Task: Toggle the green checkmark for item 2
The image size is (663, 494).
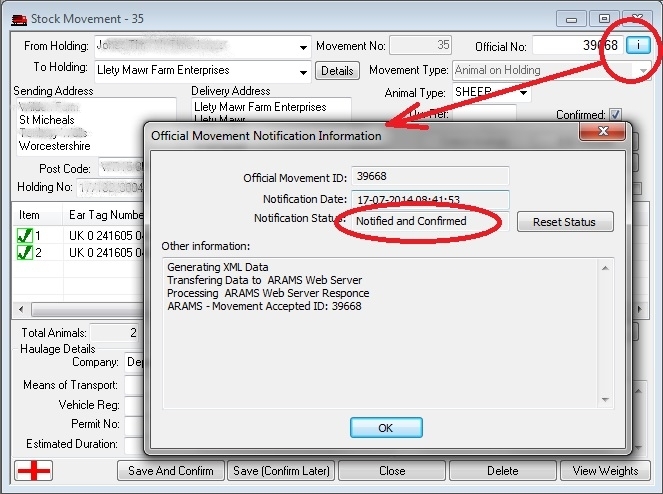Action: click(25, 252)
